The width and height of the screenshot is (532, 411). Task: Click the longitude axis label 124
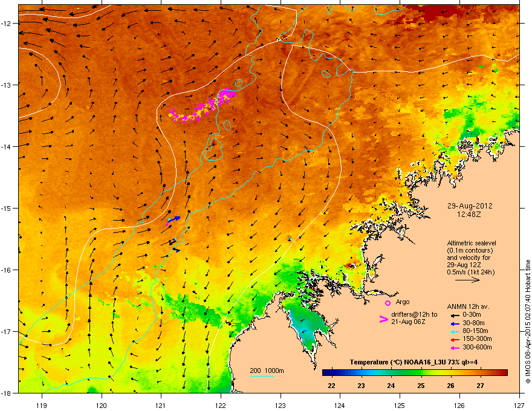coord(340,406)
